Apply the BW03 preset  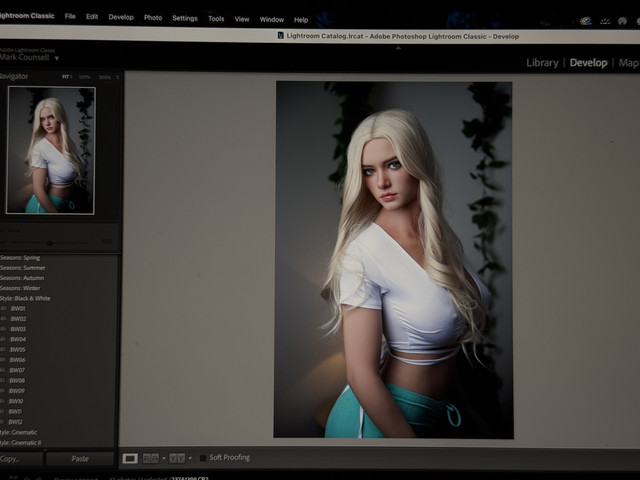[x=18, y=329]
